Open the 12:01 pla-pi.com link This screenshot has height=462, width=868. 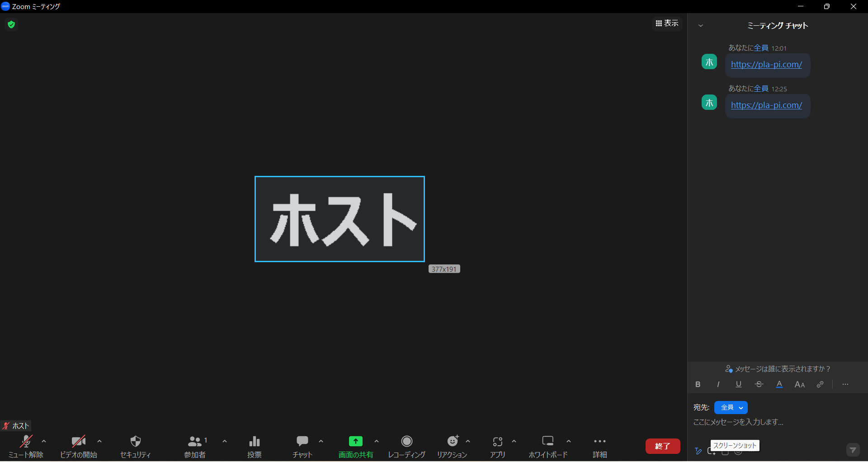tap(766, 65)
